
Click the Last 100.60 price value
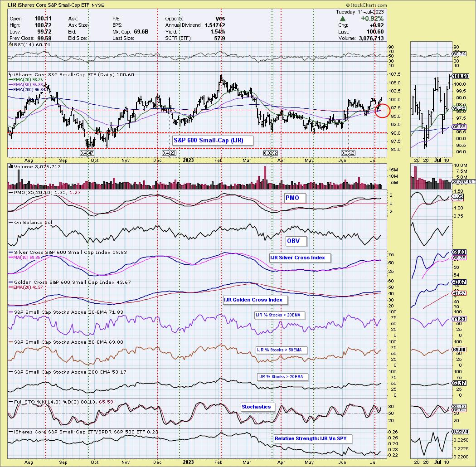point(374,32)
